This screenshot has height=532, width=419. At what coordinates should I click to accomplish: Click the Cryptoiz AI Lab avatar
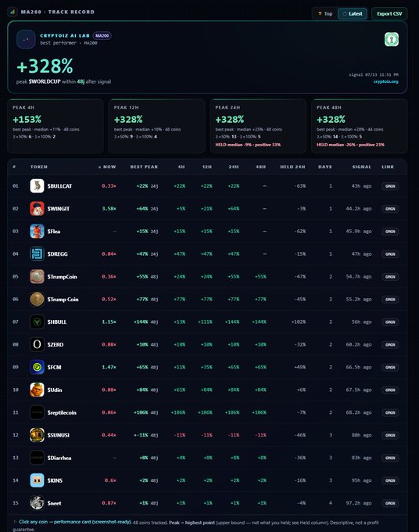click(x=26, y=39)
